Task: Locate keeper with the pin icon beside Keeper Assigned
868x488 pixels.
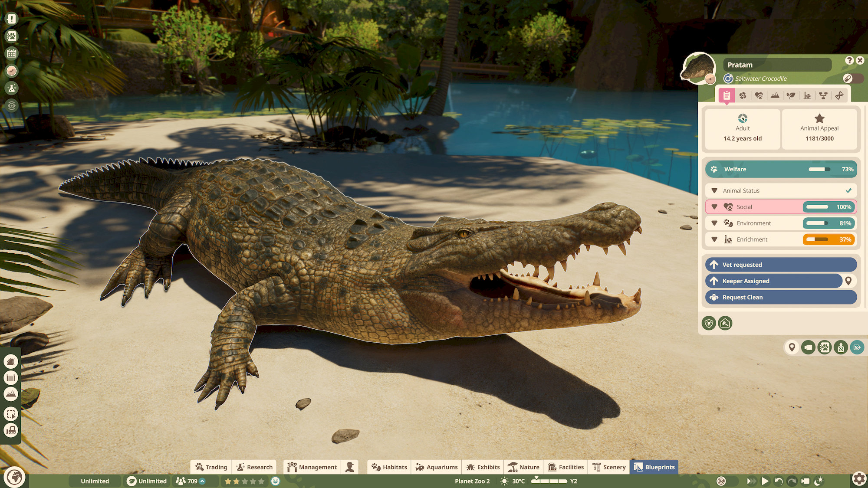Action: tap(848, 281)
